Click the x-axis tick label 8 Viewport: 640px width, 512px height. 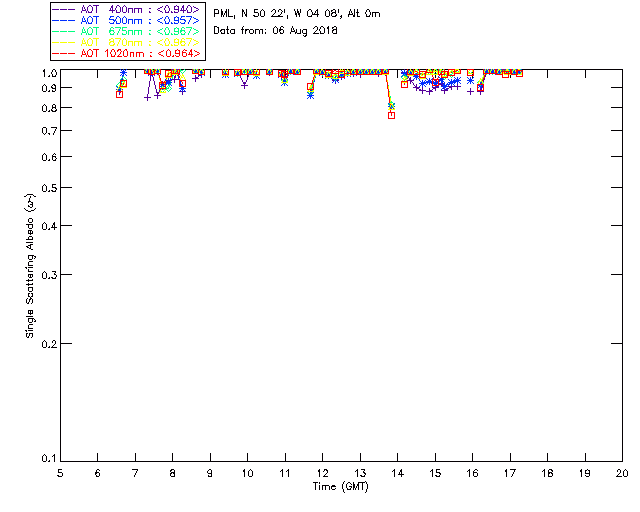point(172,473)
